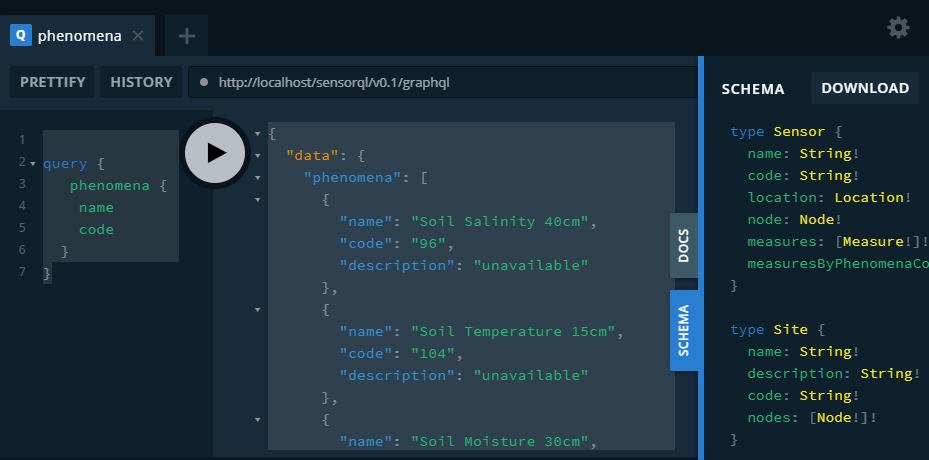
Task: Fold the "phenomena" array in the results
Action: pos(259,177)
